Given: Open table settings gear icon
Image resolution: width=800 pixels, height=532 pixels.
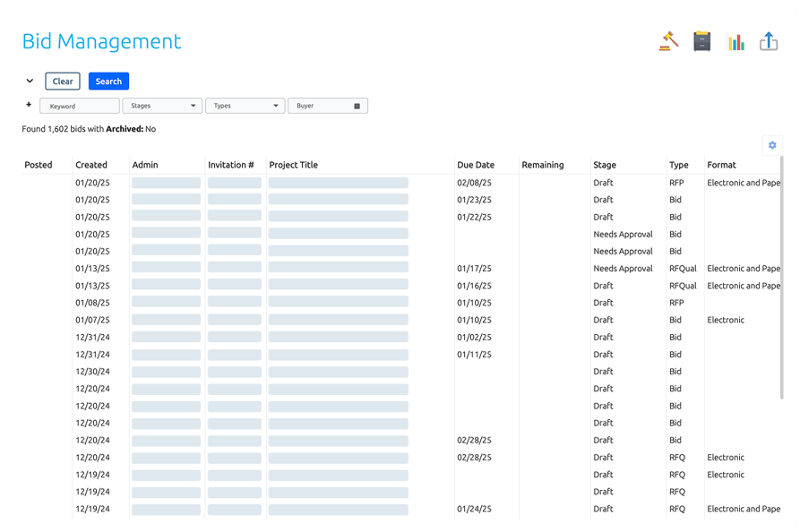Looking at the screenshot, I should 772,145.
